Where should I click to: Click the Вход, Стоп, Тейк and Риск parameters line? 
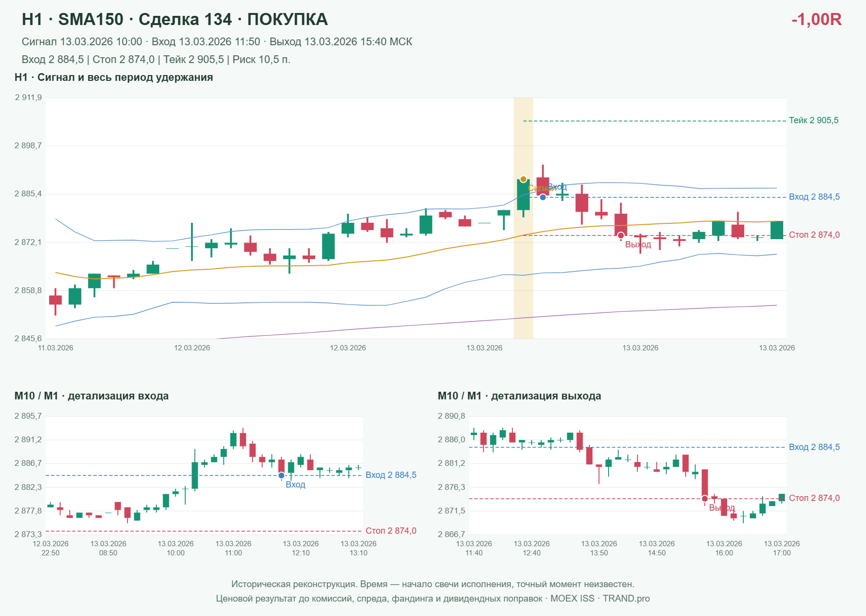(156, 60)
